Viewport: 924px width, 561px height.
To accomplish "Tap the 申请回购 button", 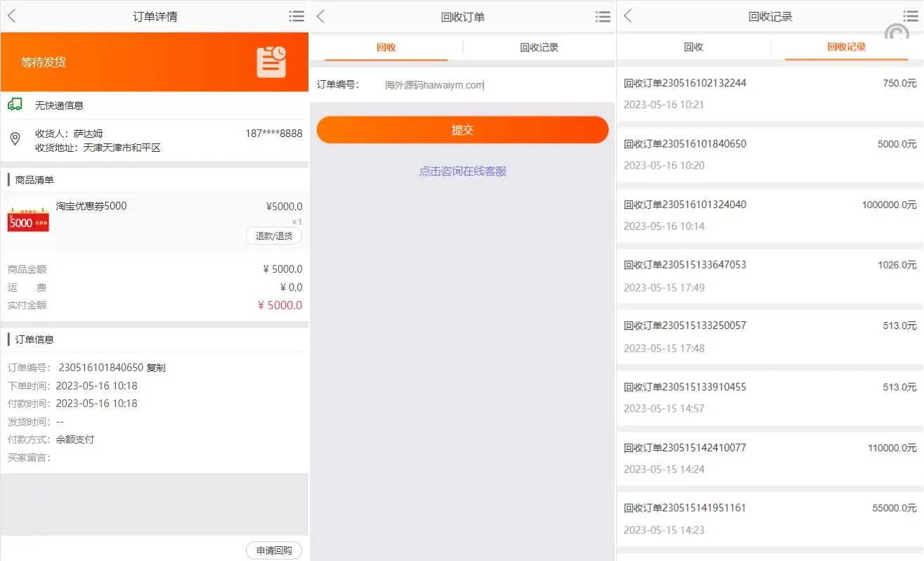I will click(273, 550).
